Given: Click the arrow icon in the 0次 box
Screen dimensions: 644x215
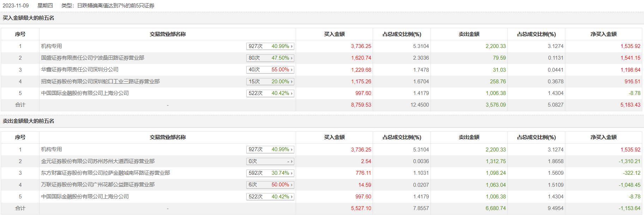Looking at the screenshot, I should (292, 162).
